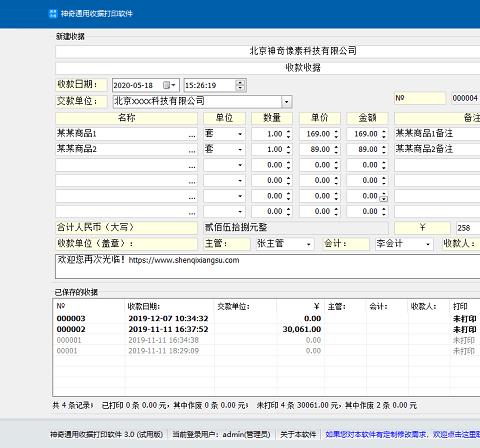Viewport: 480px width, 448px height.
Task: Select saved receipt row 000002
Action: tap(267, 329)
